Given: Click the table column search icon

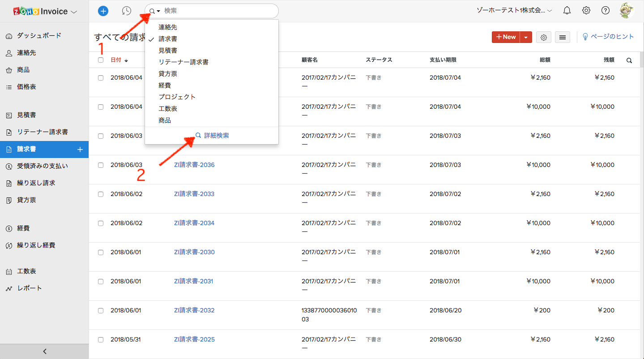Looking at the screenshot, I should [629, 60].
